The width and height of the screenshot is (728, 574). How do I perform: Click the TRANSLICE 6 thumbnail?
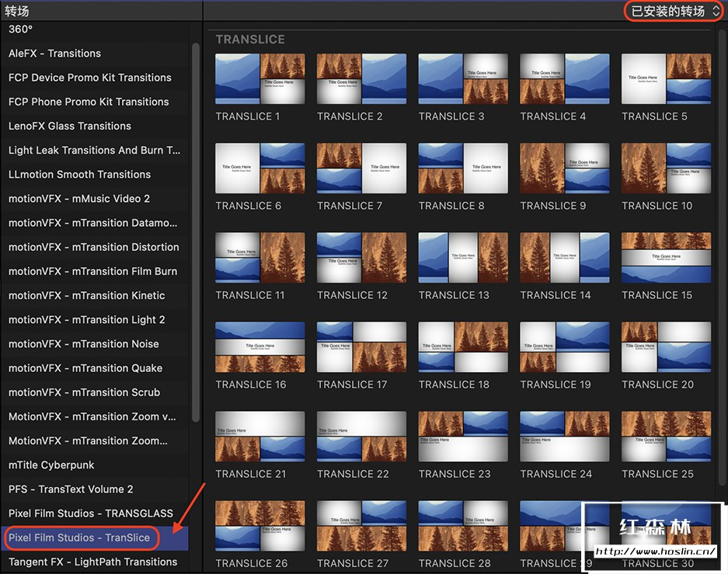[x=260, y=168]
